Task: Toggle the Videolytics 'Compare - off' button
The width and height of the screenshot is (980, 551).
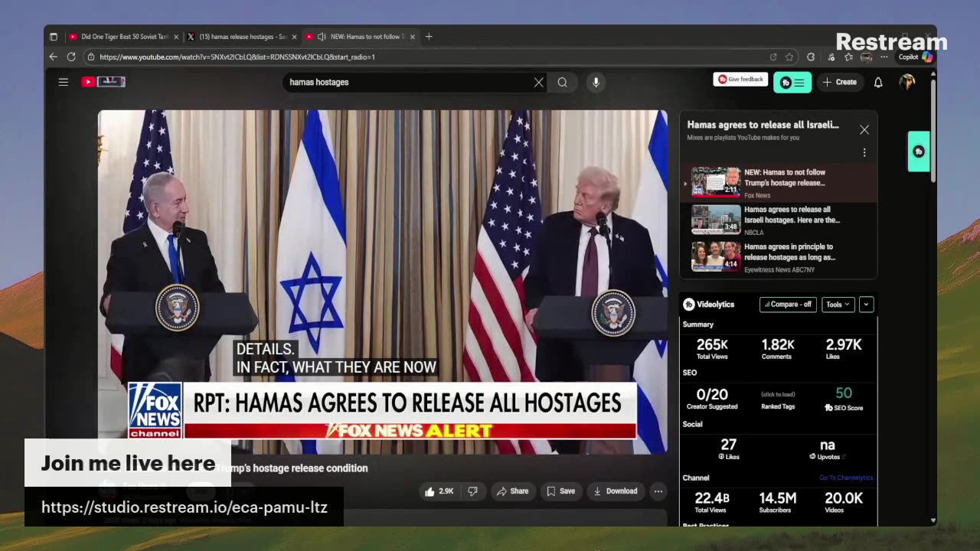Action: pyautogui.click(x=788, y=305)
